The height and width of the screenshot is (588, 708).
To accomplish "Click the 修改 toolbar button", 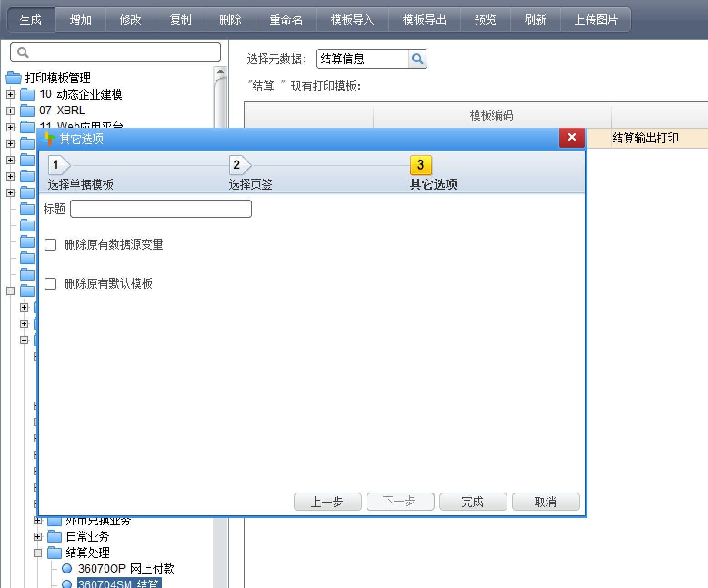I will 131,20.
